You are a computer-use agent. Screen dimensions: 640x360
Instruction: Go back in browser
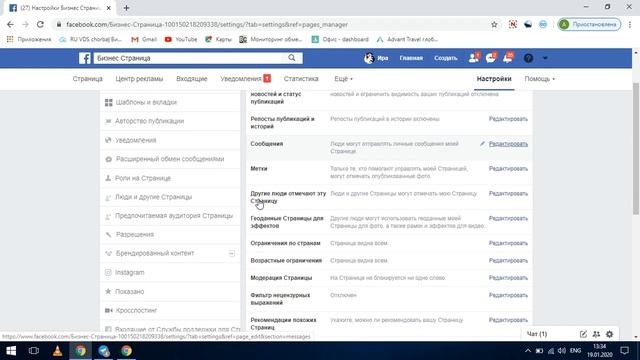[x=10, y=24]
